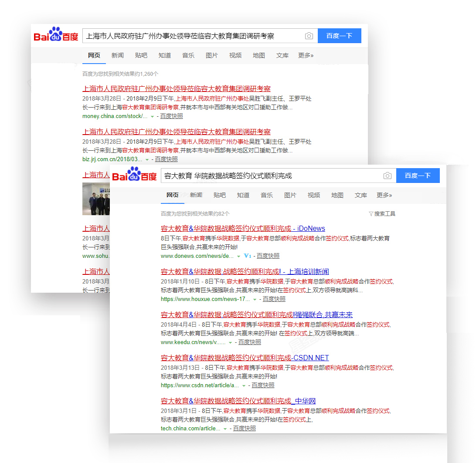Click the Baidu logo in the back window
Screen dimensions: 476x463
[x=56, y=34]
